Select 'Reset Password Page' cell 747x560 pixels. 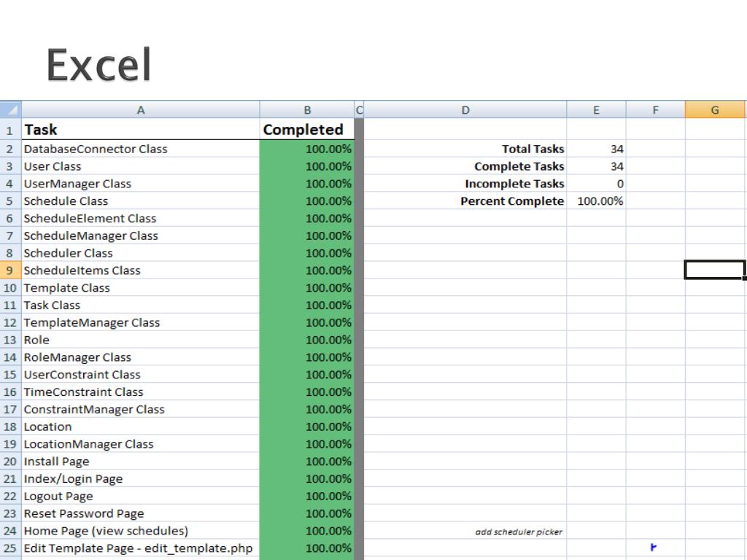click(x=141, y=514)
